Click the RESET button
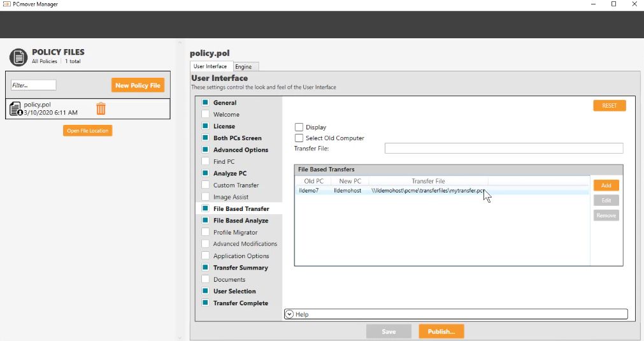This screenshot has width=644, height=341. tap(610, 106)
